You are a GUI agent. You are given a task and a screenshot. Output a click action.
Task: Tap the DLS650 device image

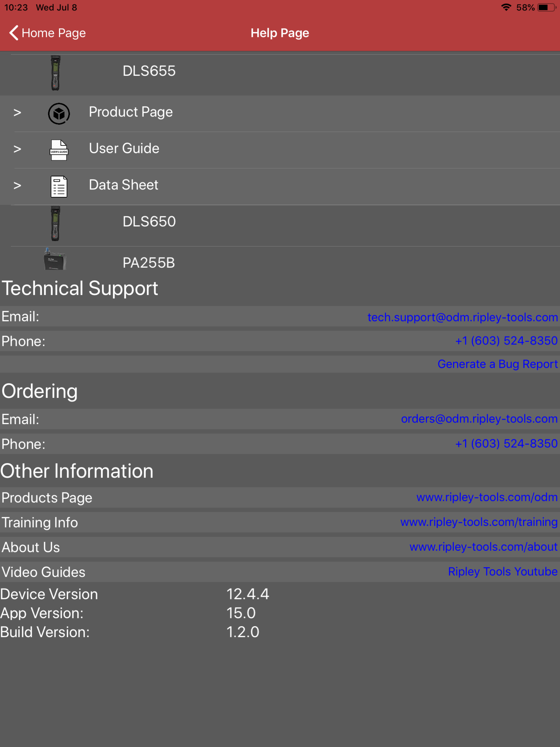[56, 224]
